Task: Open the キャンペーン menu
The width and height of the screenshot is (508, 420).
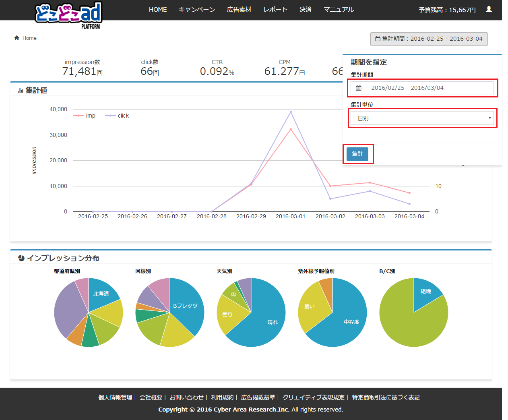Action: (x=197, y=9)
